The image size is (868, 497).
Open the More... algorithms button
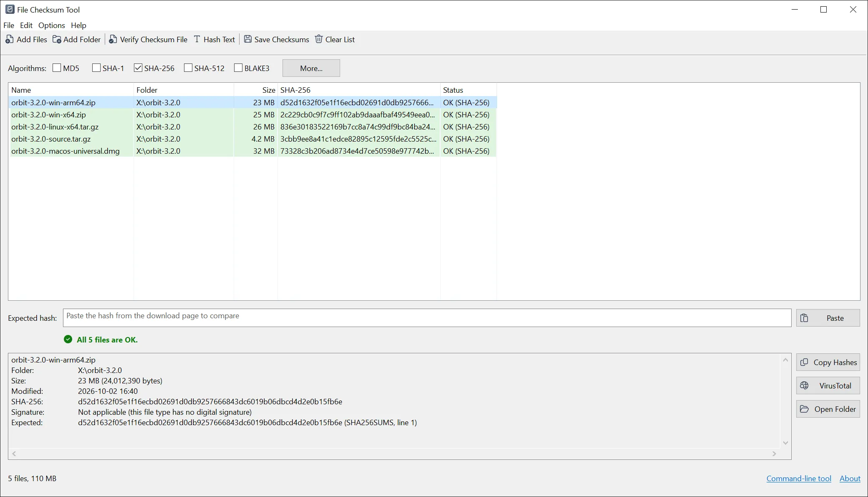coord(311,68)
